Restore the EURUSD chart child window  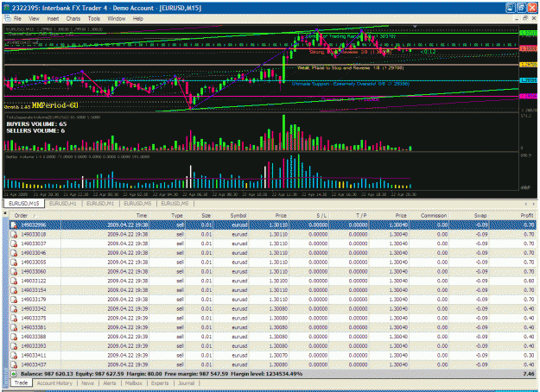[525, 18]
